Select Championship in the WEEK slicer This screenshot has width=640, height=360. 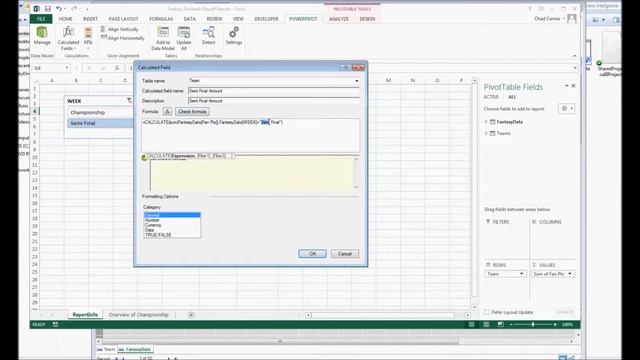pyautogui.click(x=99, y=112)
